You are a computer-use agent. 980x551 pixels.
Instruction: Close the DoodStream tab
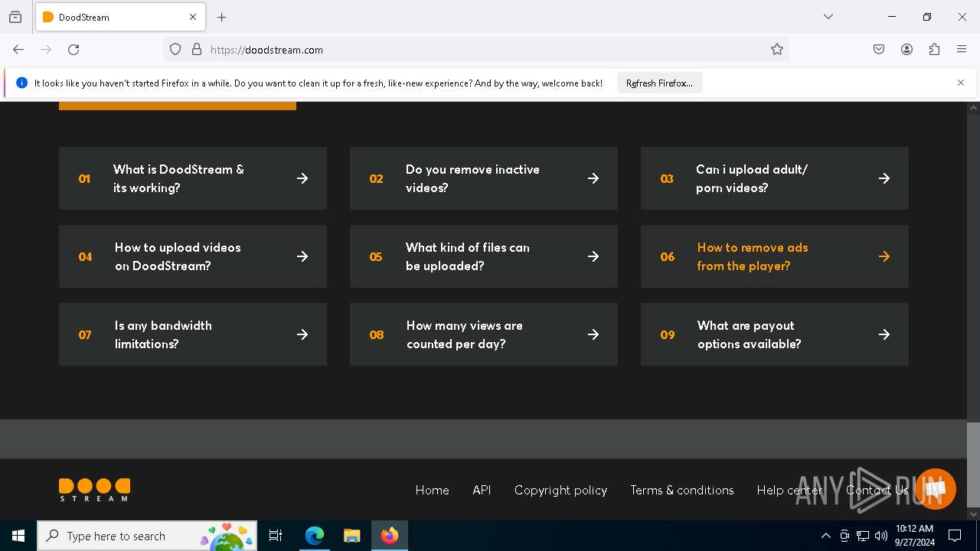193,17
